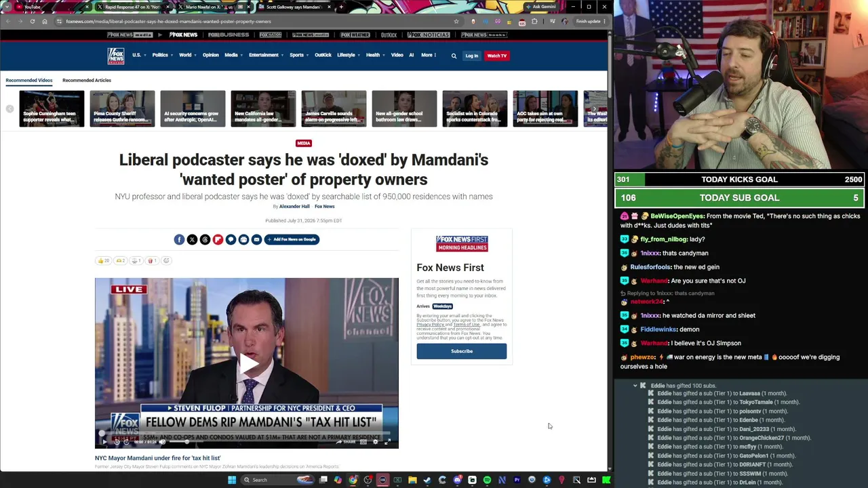Open File Explorer from the taskbar
868x488 pixels.
412,480
